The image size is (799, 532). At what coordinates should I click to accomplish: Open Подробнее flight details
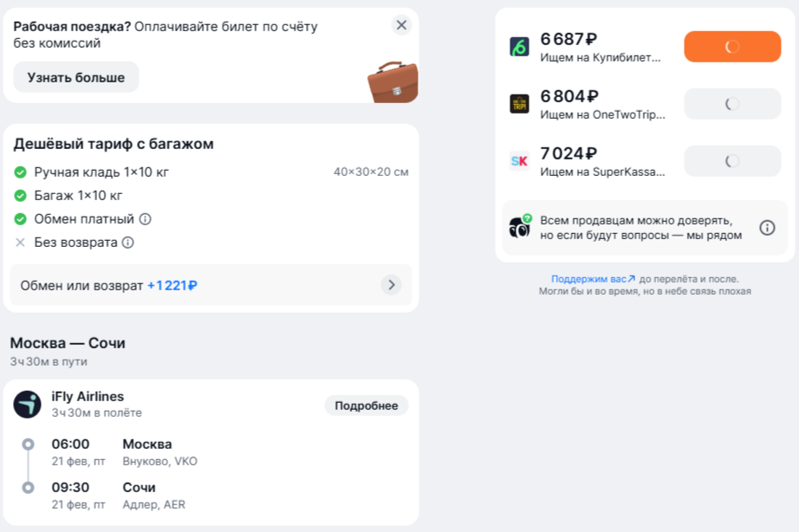pos(366,405)
